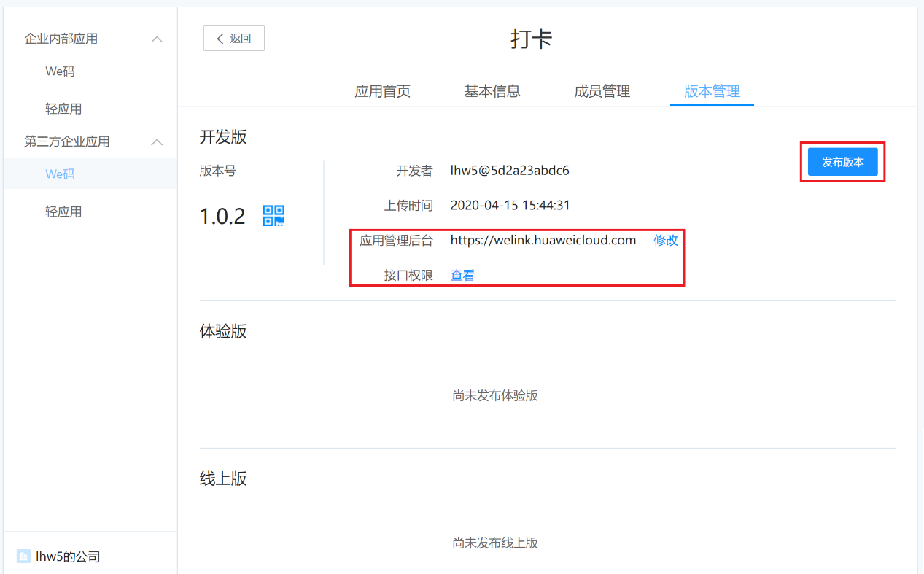
Task: Click the company icon next to lhw5的公司
Action: tap(23, 557)
